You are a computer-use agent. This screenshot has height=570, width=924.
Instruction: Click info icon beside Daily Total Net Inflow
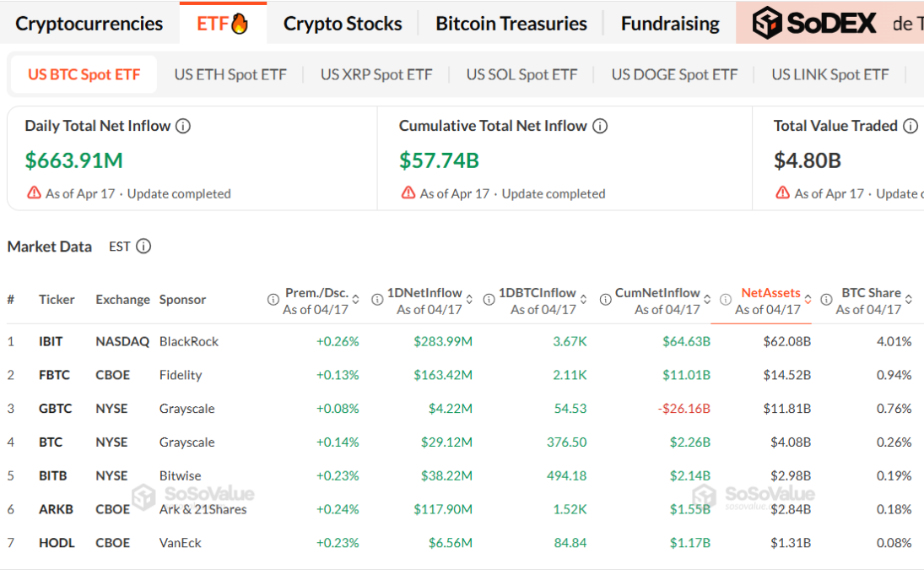182,126
